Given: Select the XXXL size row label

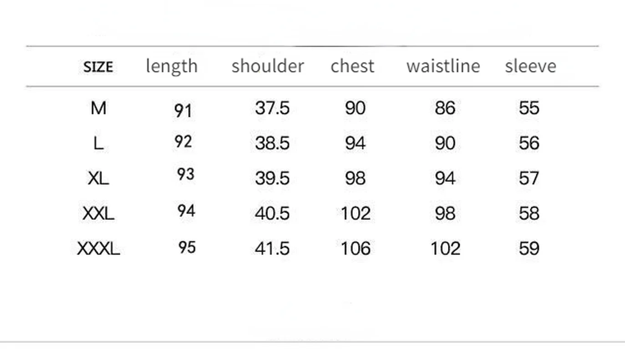Looking at the screenshot, I should (x=98, y=249).
